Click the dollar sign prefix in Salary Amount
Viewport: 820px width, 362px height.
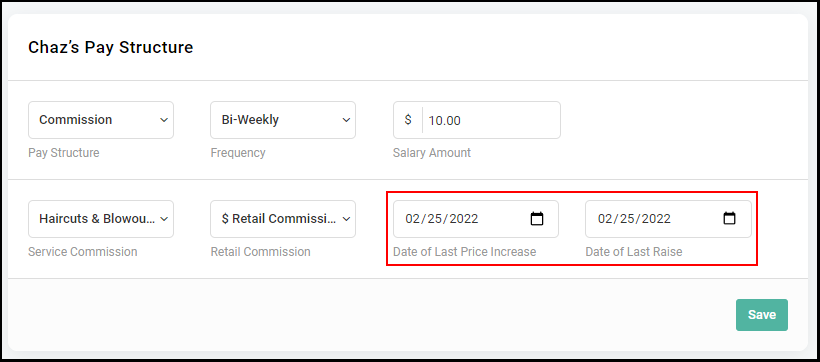click(408, 120)
